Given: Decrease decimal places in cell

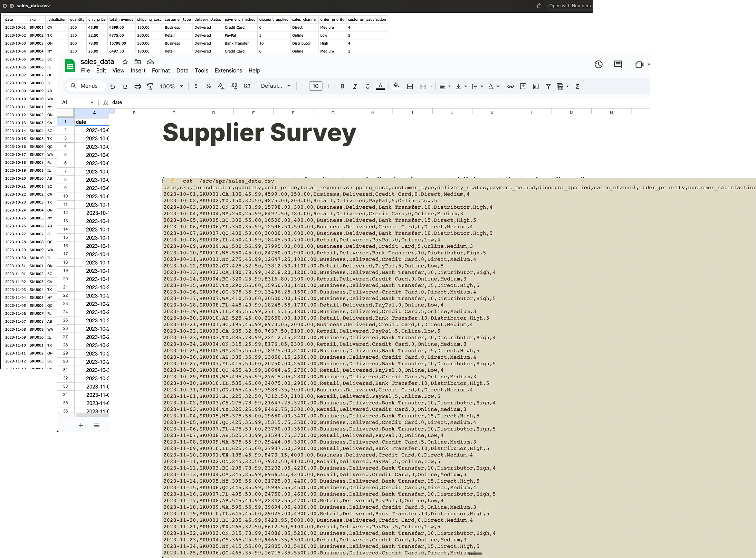Looking at the screenshot, I should pos(221,86).
